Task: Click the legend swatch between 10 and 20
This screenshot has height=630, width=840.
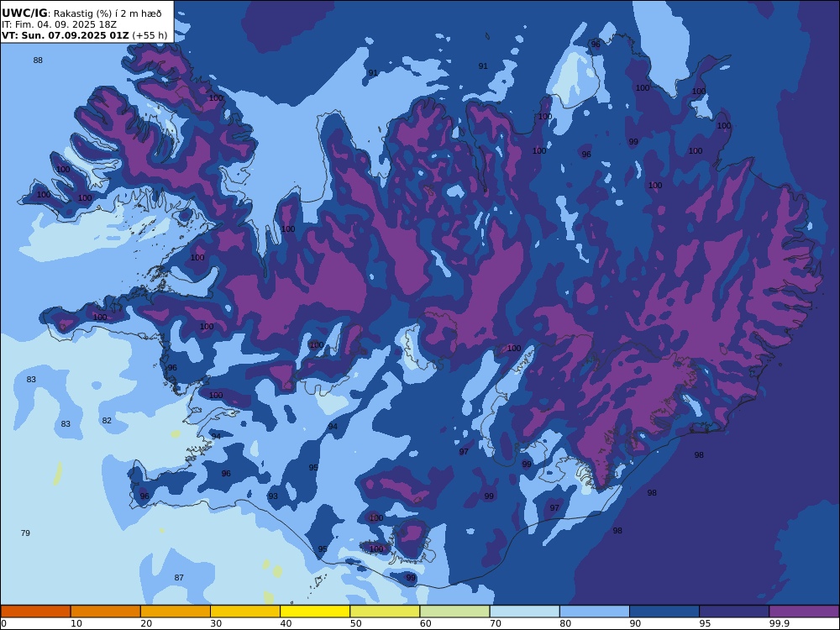Action: pos(106,612)
